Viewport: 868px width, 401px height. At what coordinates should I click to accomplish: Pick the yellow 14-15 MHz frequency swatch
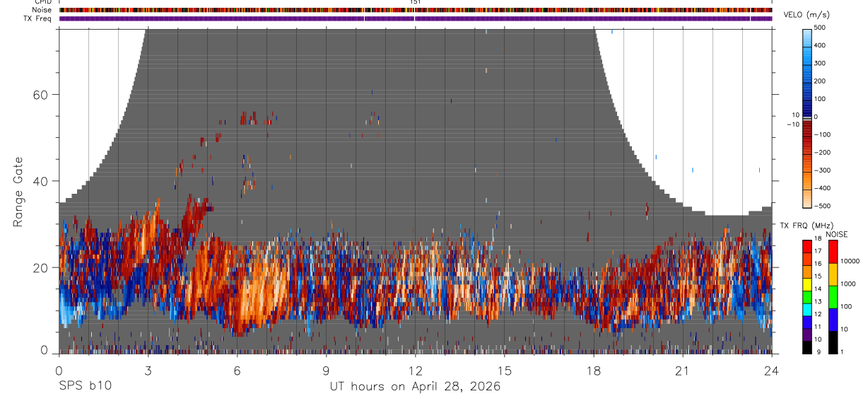tap(807, 284)
